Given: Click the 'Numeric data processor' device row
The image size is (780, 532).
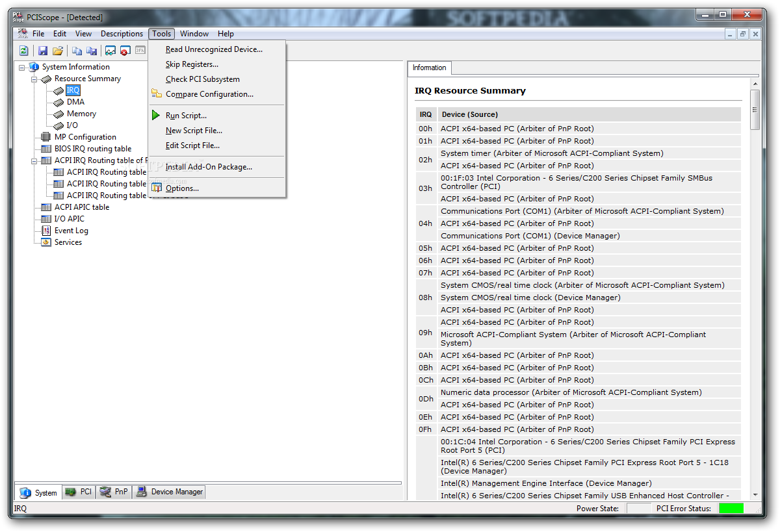Looking at the screenshot, I should coord(589,392).
